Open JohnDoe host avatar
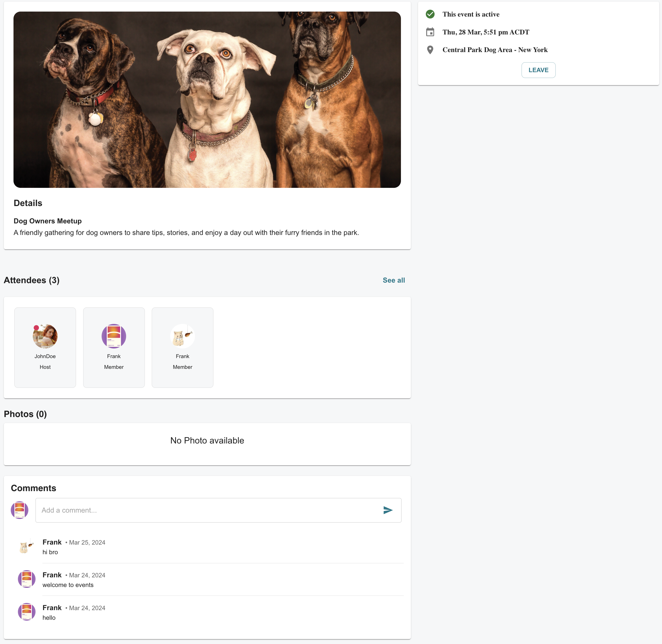The image size is (662, 644). (x=45, y=336)
